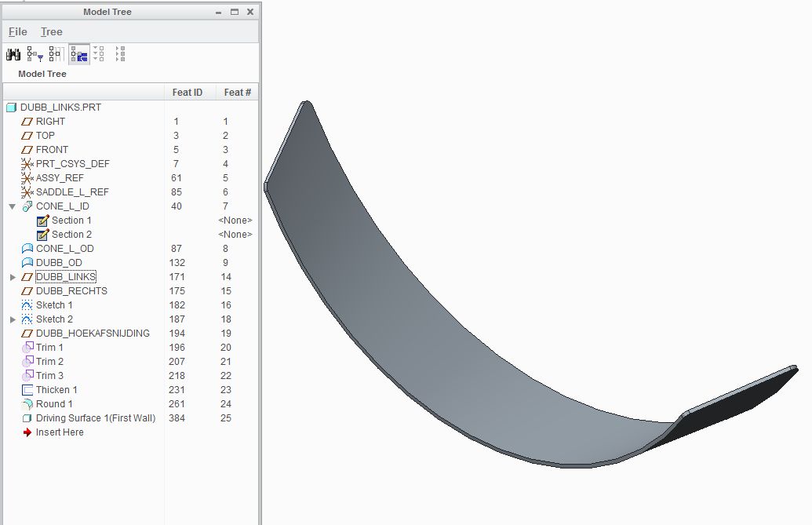Click the <None> value for Section 1
812x525 pixels.
tap(235, 221)
